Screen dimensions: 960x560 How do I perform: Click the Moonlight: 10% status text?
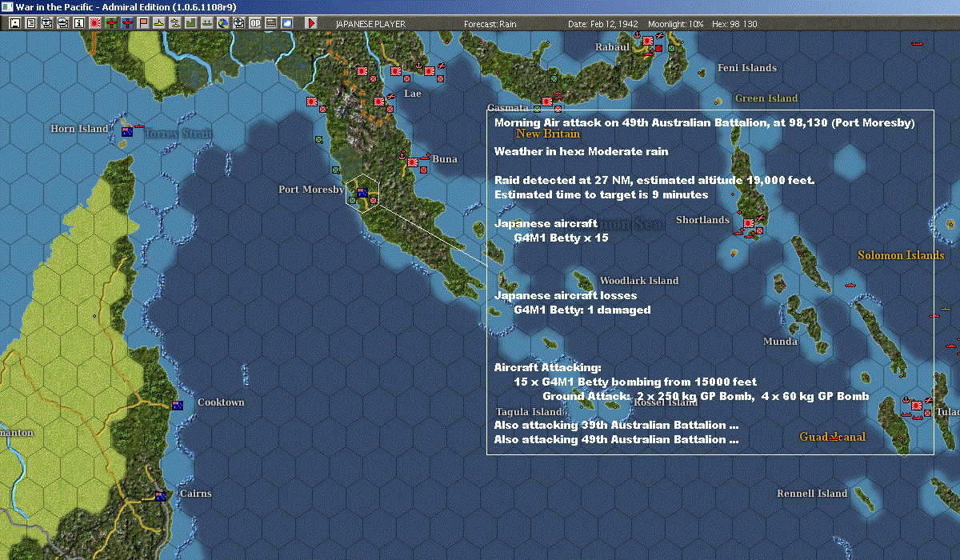pos(676,24)
